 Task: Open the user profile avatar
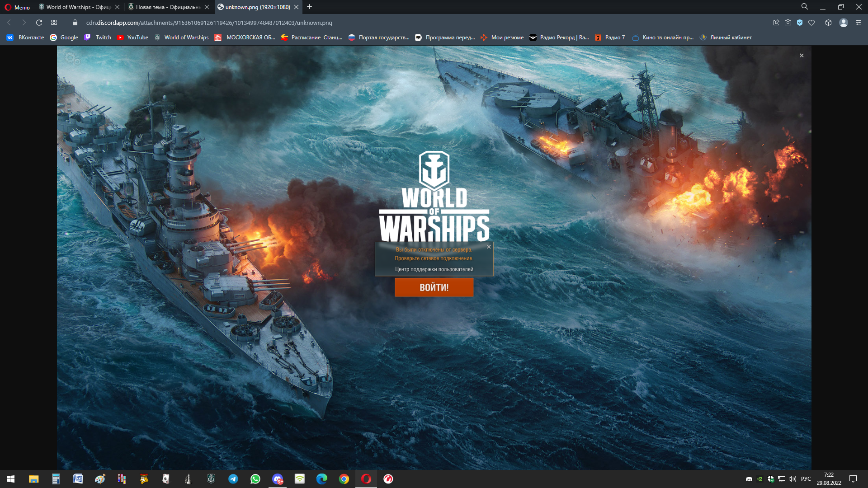click(x=844, y=23)
